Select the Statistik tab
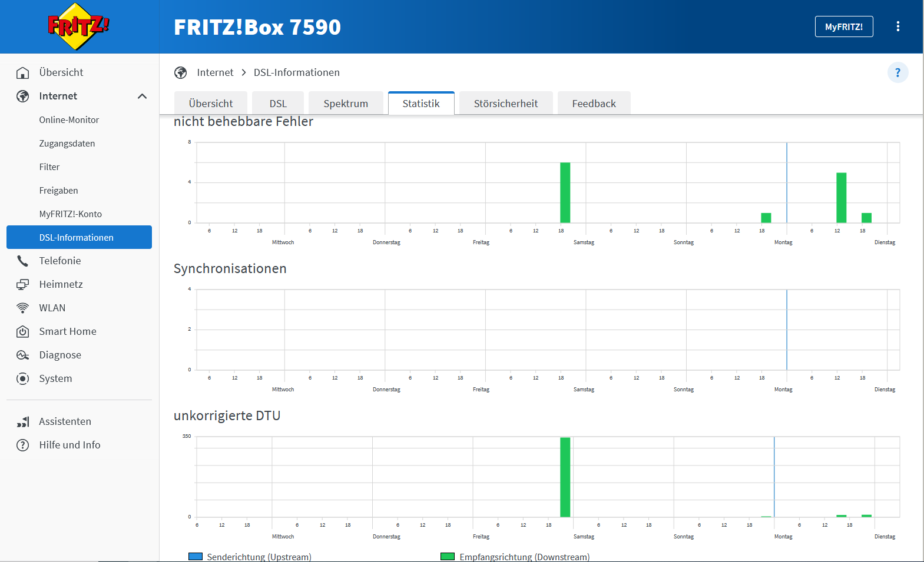 point(421,103)
